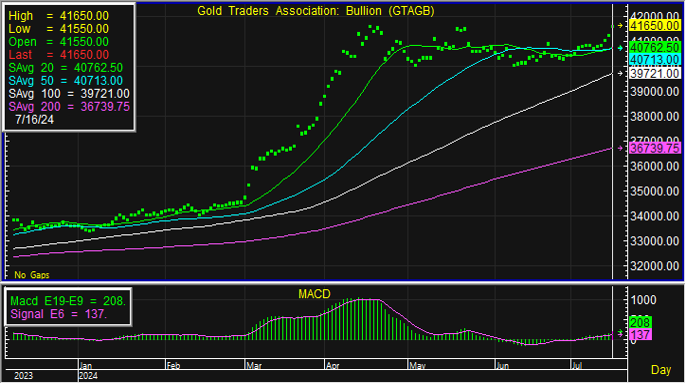Select the green 40762.50 SAvg 20 label

tap(654, 47)
